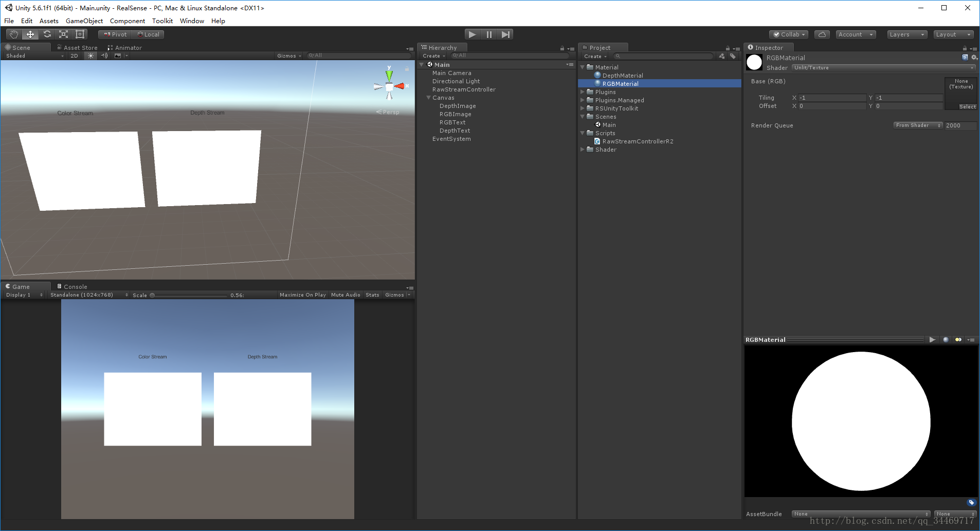This screenshot has height=531, width=980.
Task: Click the Hierarchy panel lock icon
Action: pos(562,48)
